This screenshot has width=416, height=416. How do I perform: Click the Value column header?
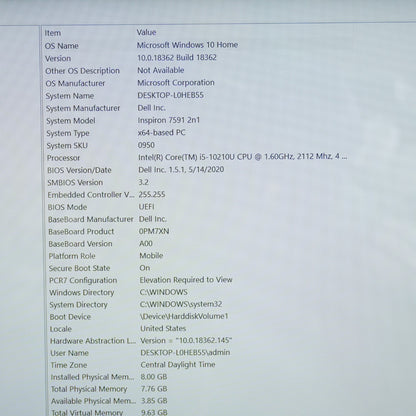[146, 32]
